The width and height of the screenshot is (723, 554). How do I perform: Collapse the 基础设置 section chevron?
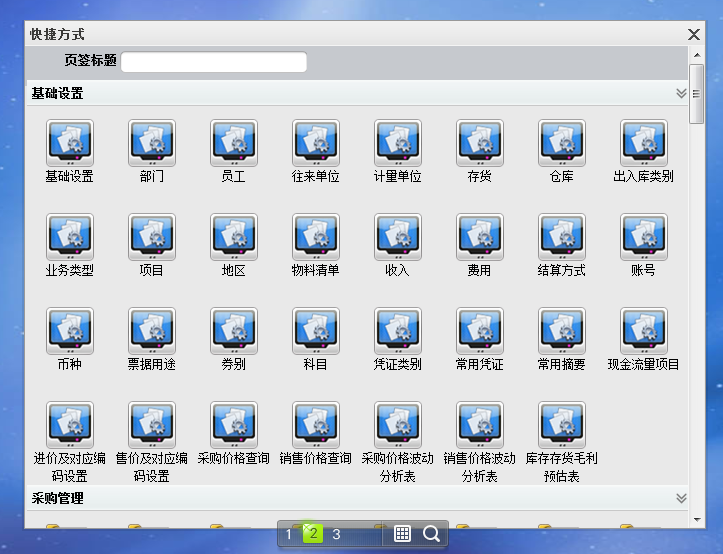tap(681, 93)
